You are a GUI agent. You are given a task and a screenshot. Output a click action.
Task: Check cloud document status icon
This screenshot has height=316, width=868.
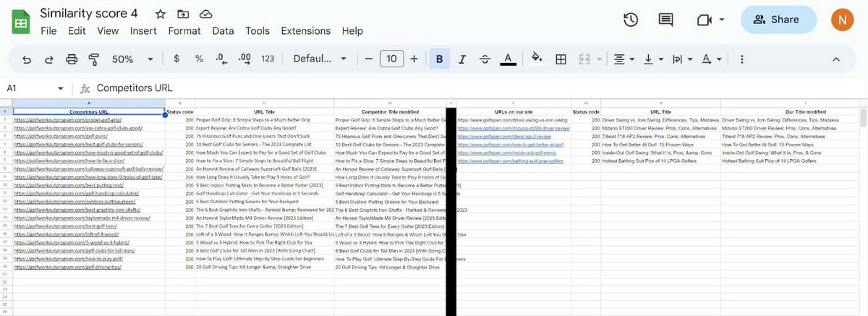click(x=205, y=14)
